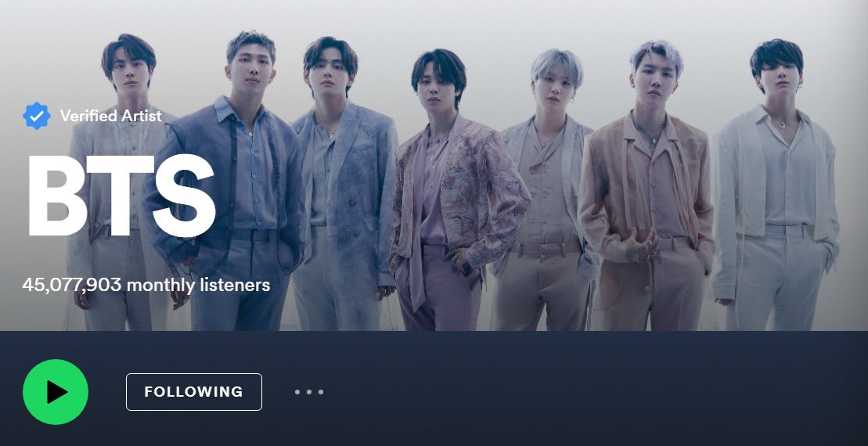Viewport: 868px width, 446px height.
Task: Click the person in long pale-blue coat
Action: [344, 182]
